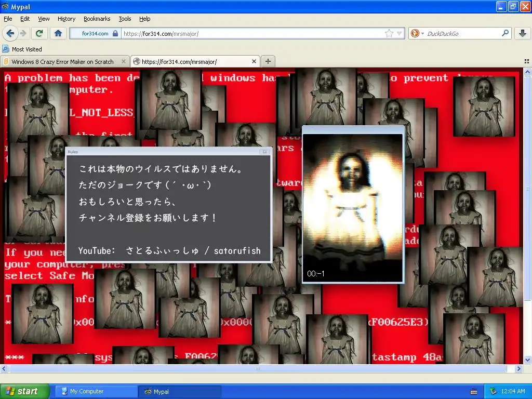Select the Mypal taskbar button

click(x=180, y=392)
